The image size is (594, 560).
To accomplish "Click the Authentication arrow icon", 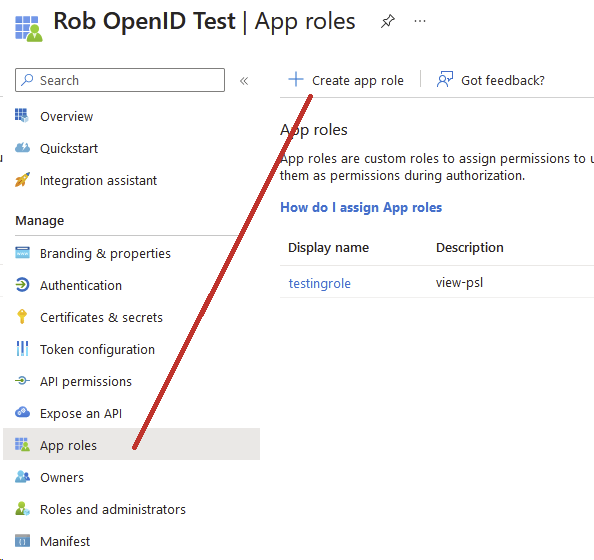I will [x=22, y=285].
